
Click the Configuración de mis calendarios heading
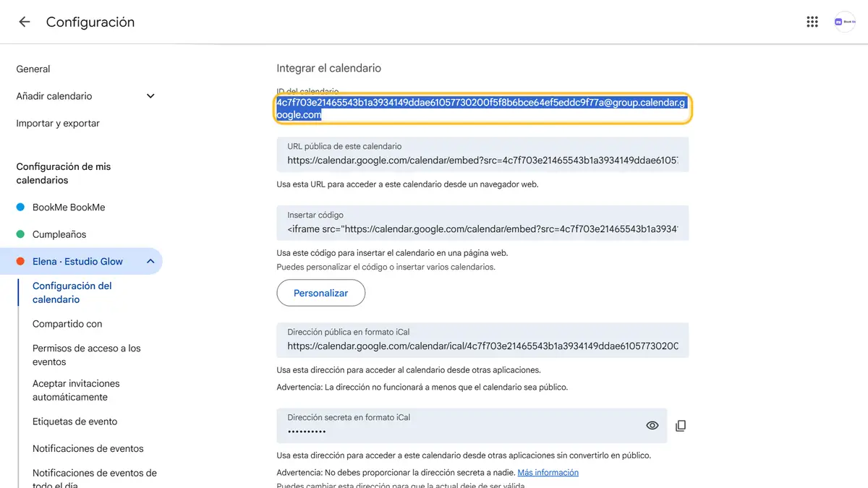click(x=64, y=174)
